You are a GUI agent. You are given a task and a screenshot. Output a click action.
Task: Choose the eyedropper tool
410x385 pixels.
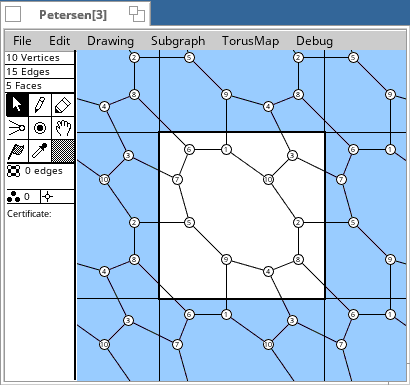[x=40, y=151]
